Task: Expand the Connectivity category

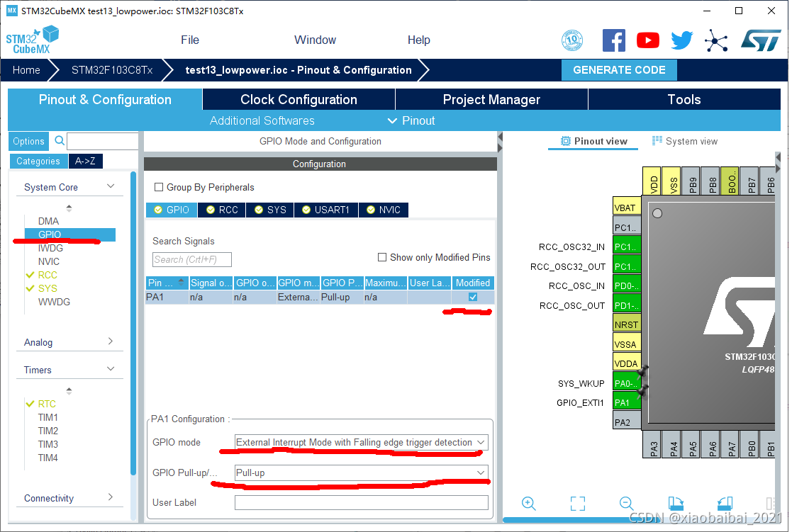Action: [x=111, y=497]
